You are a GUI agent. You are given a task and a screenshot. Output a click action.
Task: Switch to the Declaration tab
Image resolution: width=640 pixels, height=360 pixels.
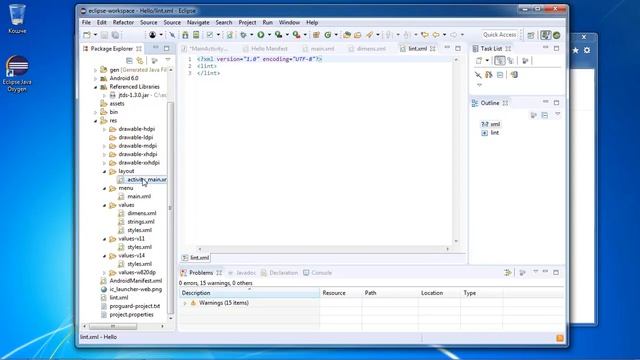click(280, 273)
